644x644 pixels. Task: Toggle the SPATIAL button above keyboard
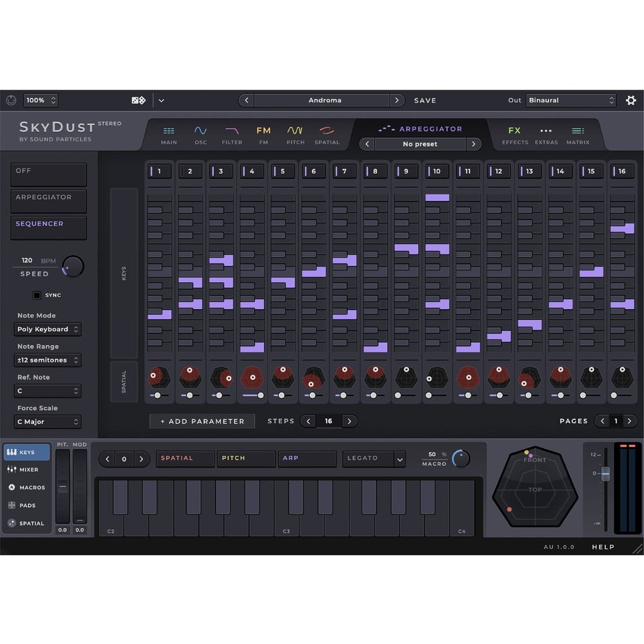[185, 459]
